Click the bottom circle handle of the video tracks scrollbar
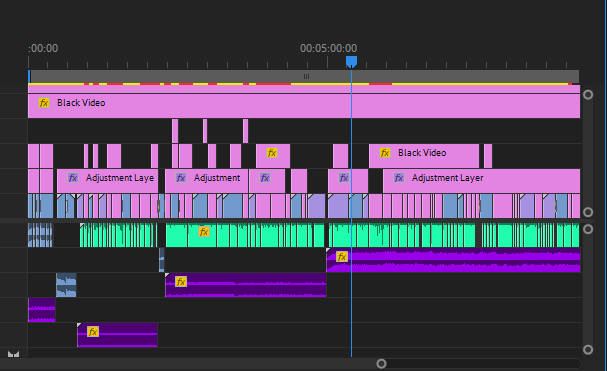The height and width of the screenshot is (371, 607). (588, 212)
